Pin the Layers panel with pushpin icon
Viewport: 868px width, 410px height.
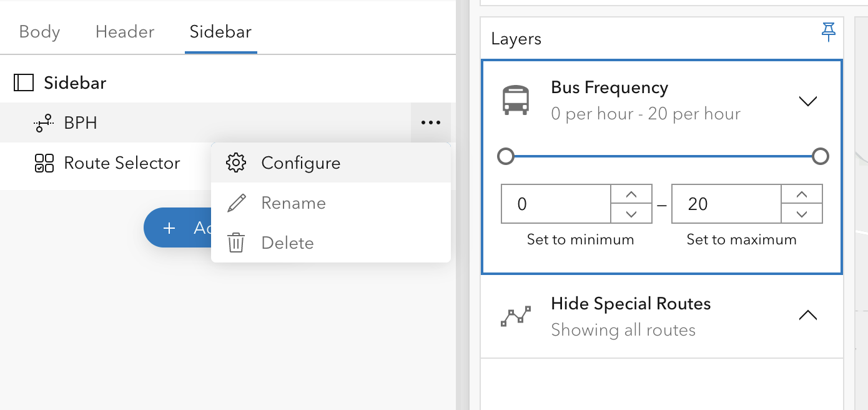pyautogui.click(x=829, y=32)
